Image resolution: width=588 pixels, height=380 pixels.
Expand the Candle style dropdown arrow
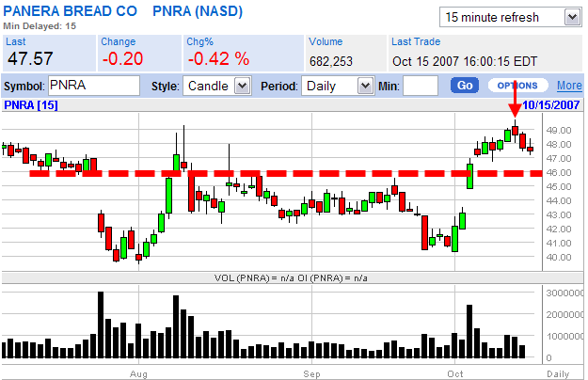(x=242, y=86)
